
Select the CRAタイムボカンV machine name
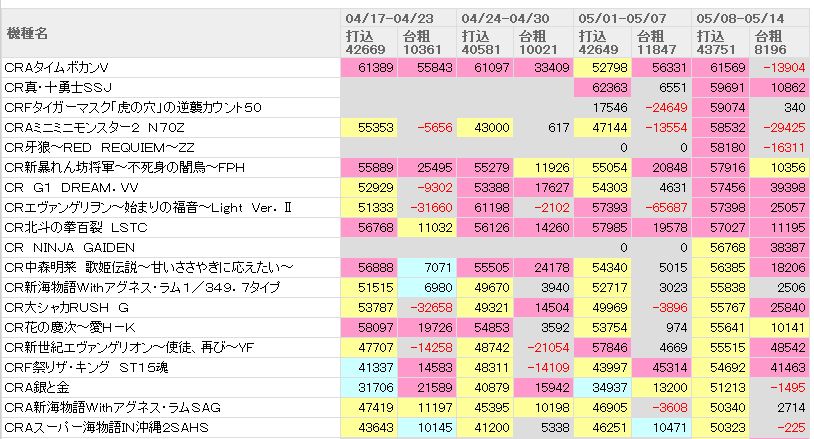click(57, 67)
